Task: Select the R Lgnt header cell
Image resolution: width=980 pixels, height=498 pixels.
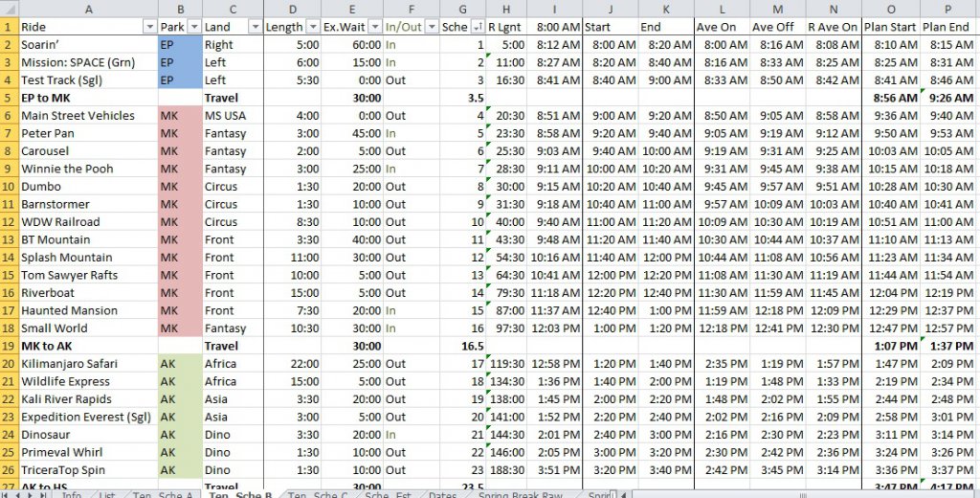Action: [x=506, y=27]
